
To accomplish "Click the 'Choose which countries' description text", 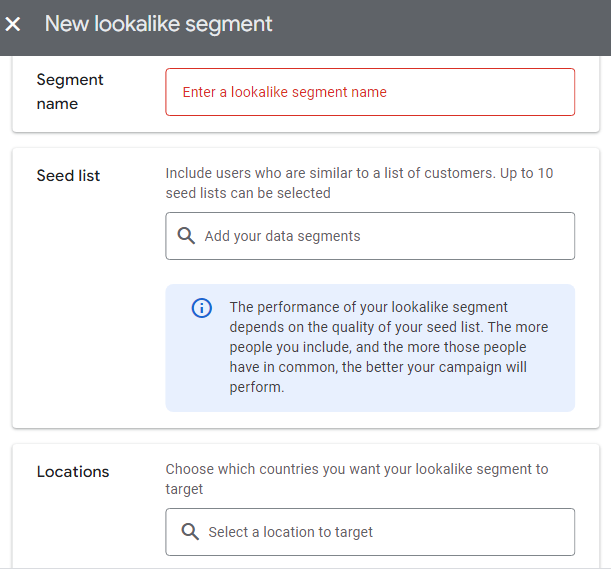I will 357,479.
